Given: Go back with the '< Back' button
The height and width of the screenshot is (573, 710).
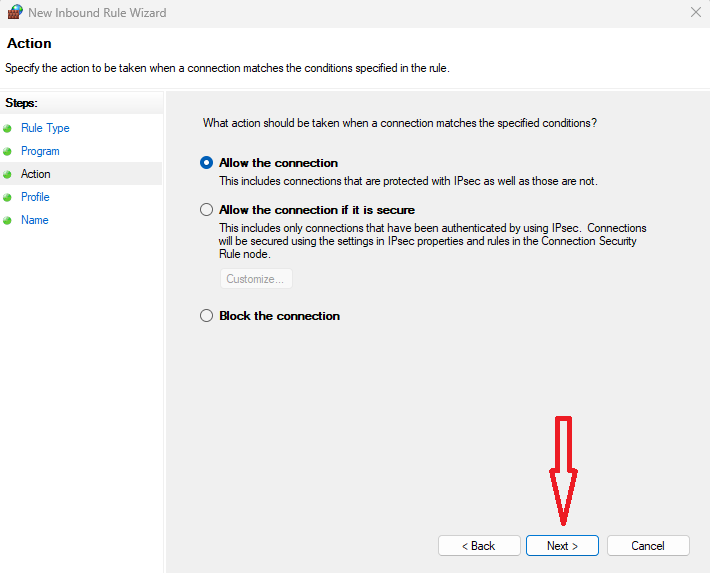Looking at the screenshot, I should tap(478, 546).
